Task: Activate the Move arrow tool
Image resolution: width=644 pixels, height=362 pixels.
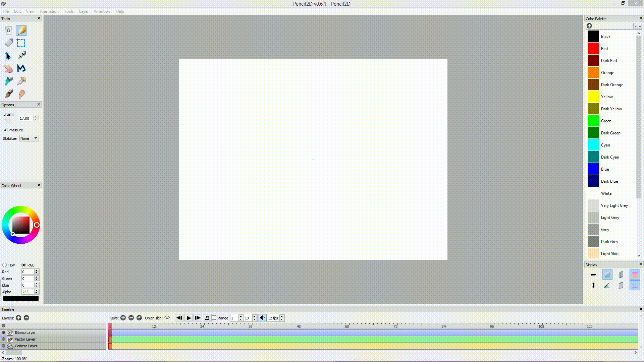Action: (8, 56)
